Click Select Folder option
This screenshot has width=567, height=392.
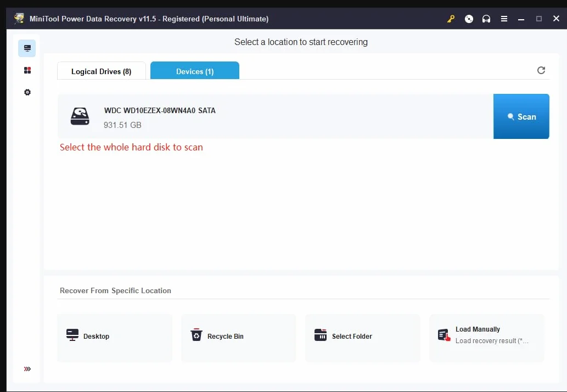[363, 338]
